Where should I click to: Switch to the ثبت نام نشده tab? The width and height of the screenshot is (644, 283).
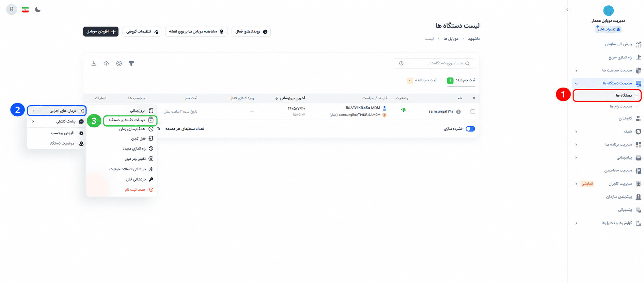click(x=422, y=80)
